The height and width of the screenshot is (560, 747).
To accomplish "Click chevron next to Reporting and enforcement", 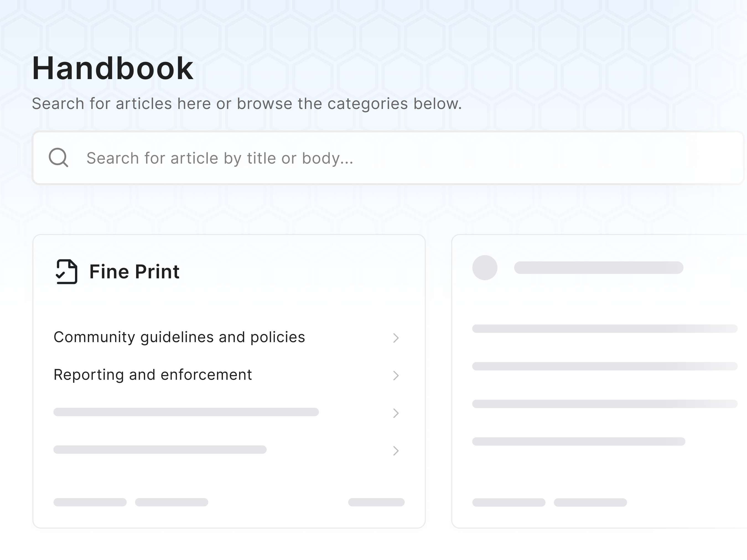I will pyautogui.click(x=396, y=375).
